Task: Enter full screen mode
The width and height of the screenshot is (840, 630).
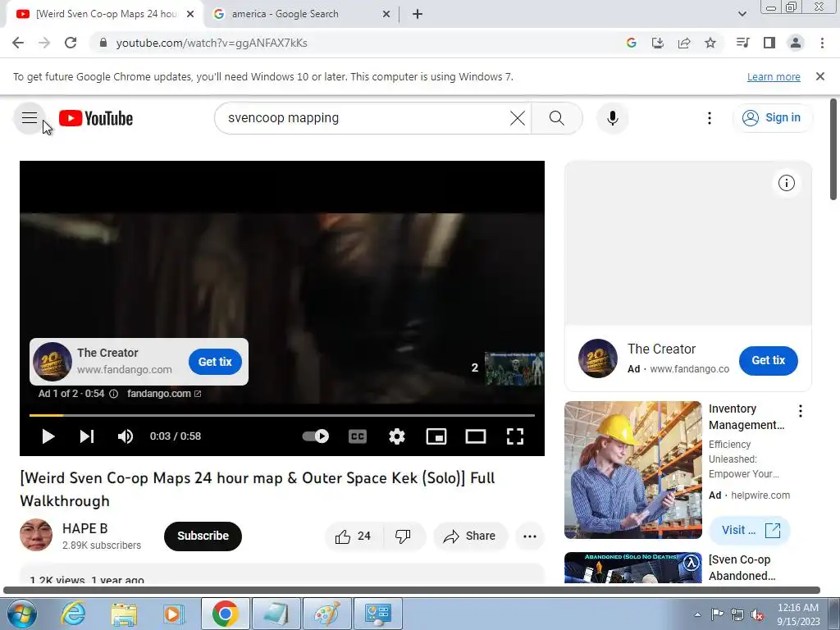Action: (515, 436)
